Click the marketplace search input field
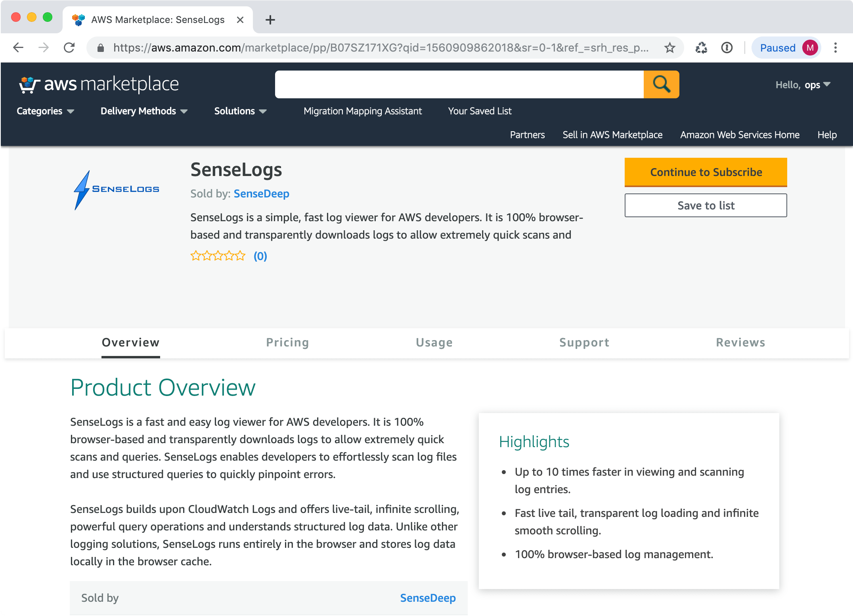This screenshot has height=616, width=853. [459, 84]
